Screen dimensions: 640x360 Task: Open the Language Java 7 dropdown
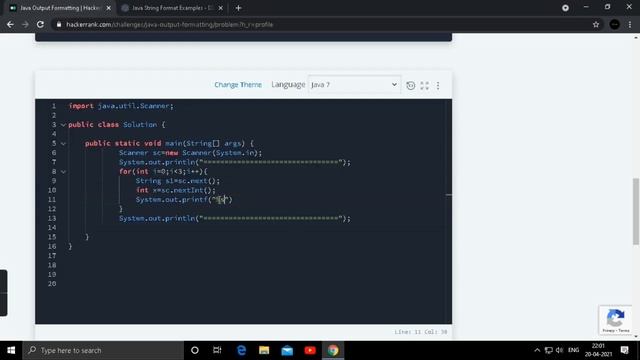click(x=354, y=84)
